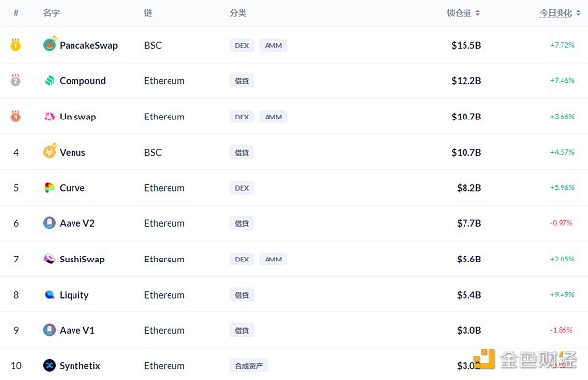The width and height of the screenshot is (588, 380).
Task: Click the 合成资产 tag for Synthetix
Action: (249, 365)
